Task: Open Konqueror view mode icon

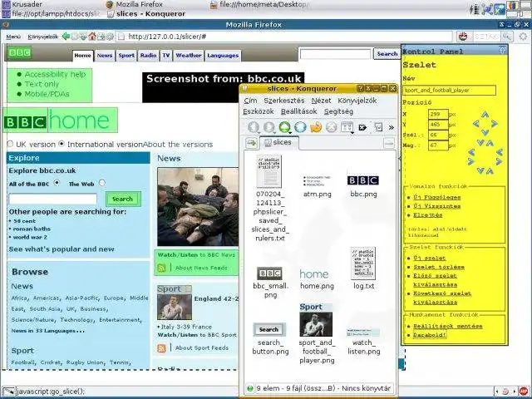Action: [347, 127]
